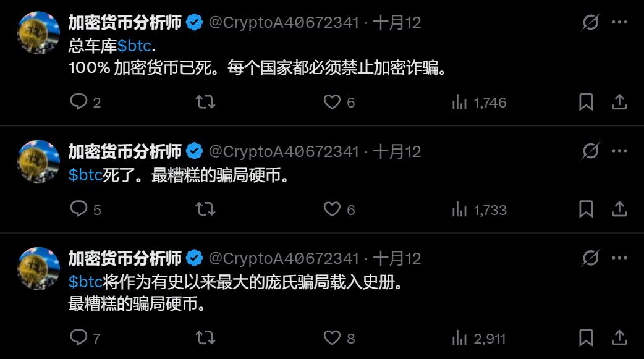Like the tweet with 1,746 views
Screen dimensions: 644x359
pyautogui.click(x=333, y=102)
